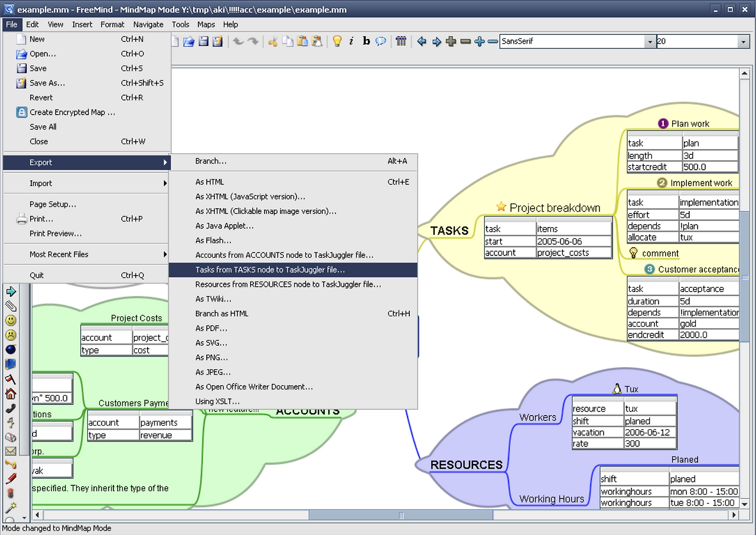Choose Create Encrypted Map from File menu
The width and height of the screenshot is (756, 535).
pyautogui.click(x=87, y=112)
